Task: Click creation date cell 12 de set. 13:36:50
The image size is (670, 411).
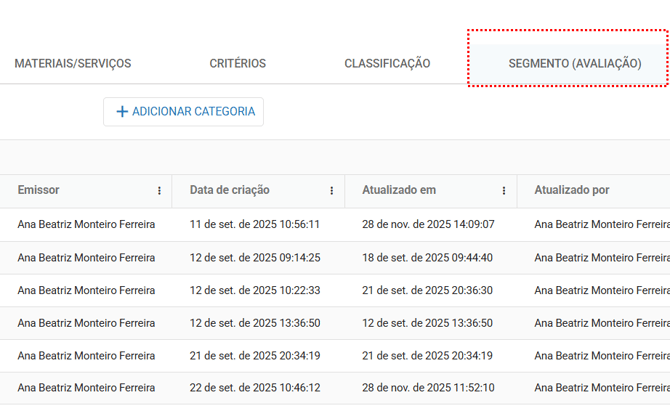Action: click(x=255, y=324)
